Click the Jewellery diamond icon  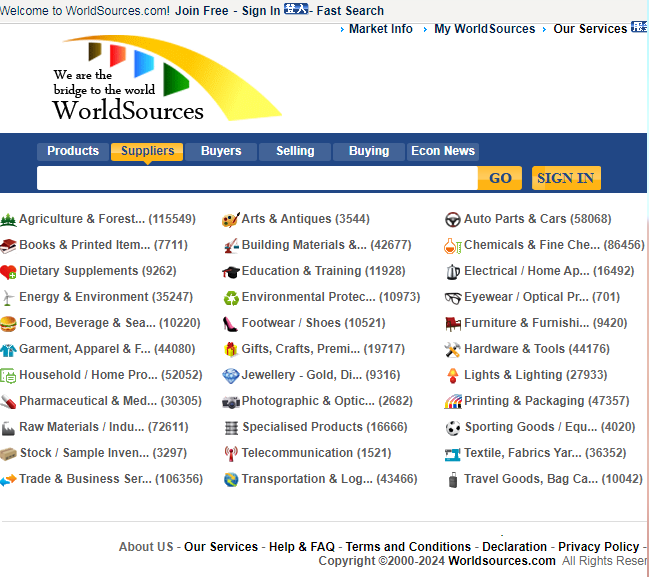pos(231,376)
